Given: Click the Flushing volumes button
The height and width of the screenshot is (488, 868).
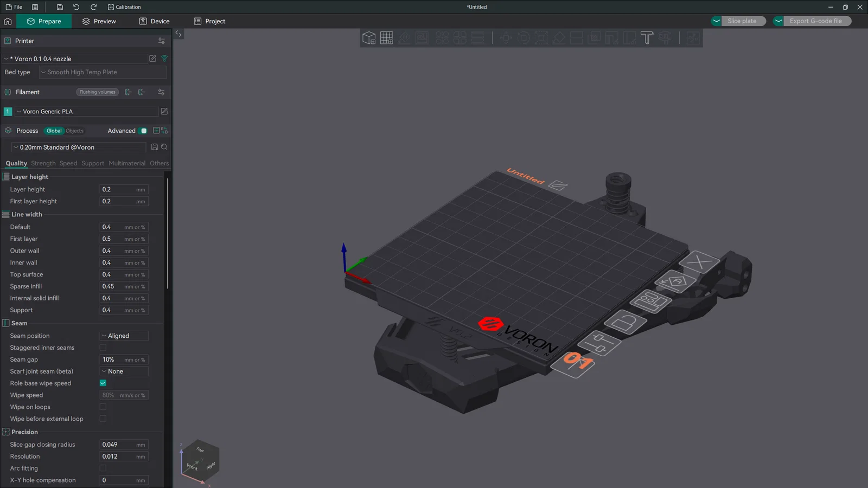Looking at the screenshot, I should (98, 92).
